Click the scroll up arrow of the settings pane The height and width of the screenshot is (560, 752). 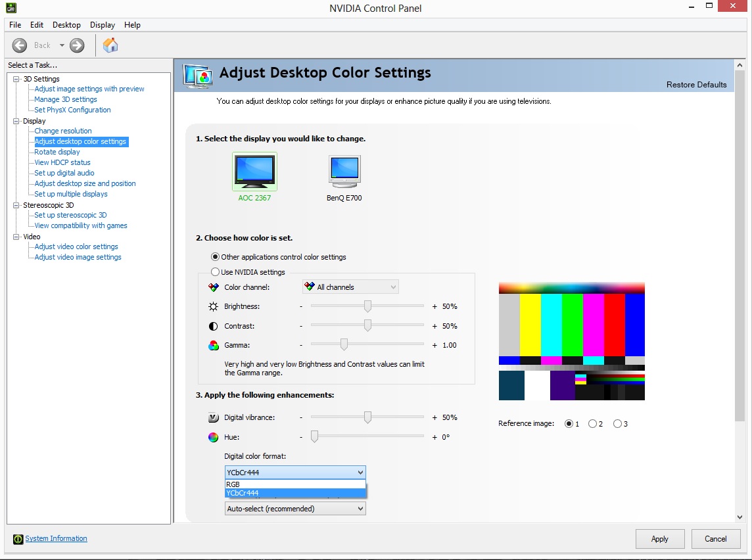(740, 65)
